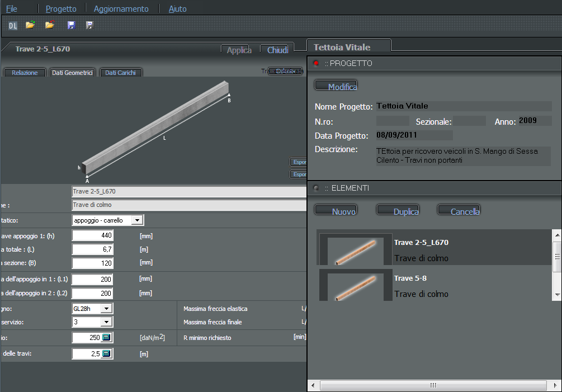Switch to the Relazione tab

pos(25,73)
